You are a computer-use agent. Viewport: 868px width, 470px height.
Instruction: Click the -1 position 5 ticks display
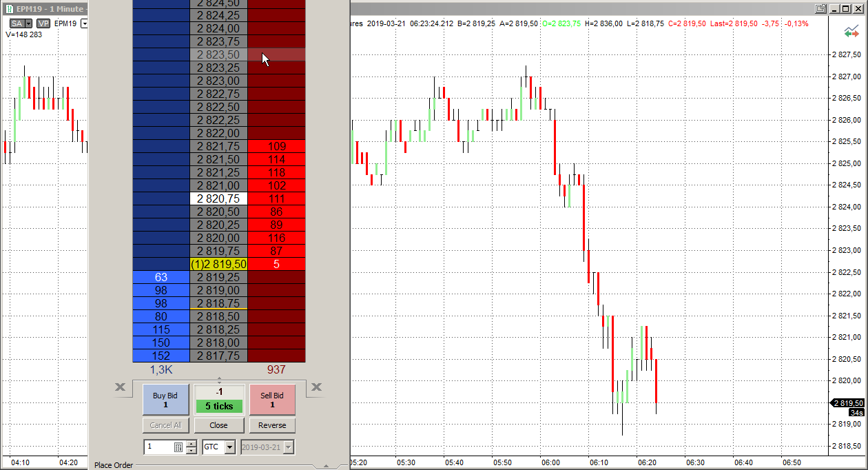point(219,400)
